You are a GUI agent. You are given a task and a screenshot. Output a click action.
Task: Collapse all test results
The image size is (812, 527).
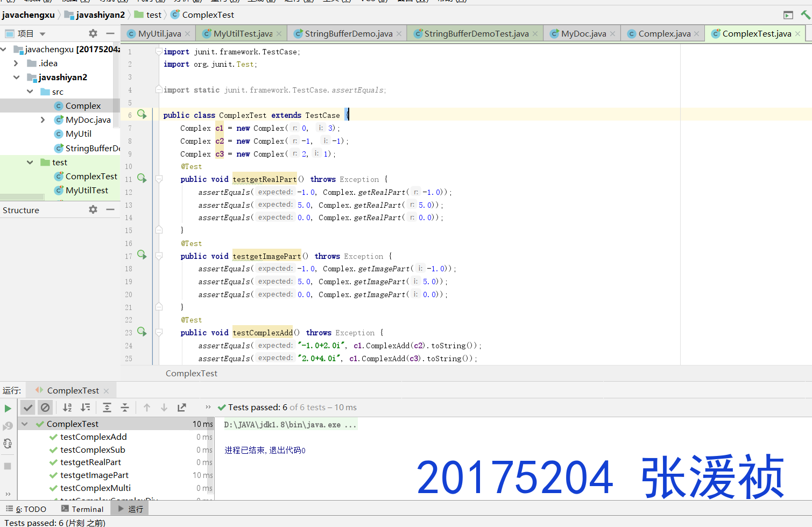(x=125, y=407)
